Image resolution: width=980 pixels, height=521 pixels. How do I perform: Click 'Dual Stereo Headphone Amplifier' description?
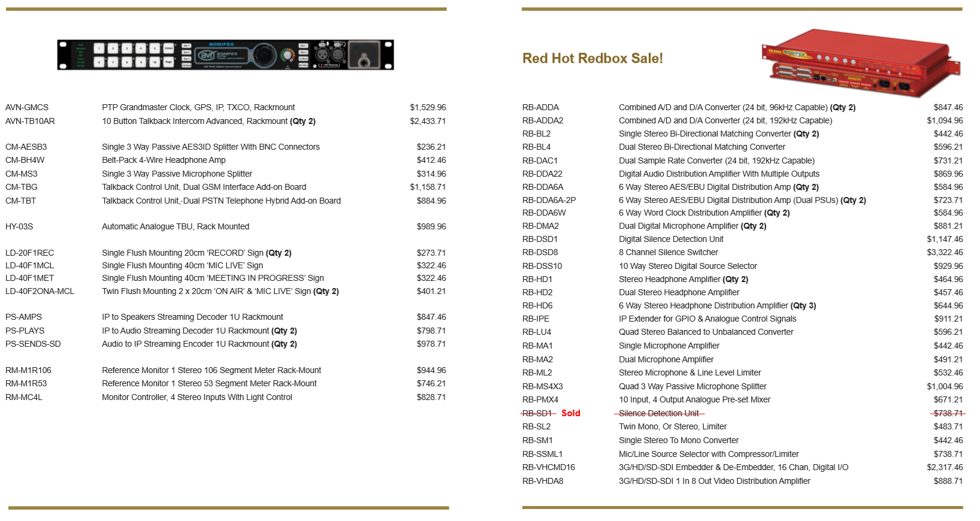(679, 292)
